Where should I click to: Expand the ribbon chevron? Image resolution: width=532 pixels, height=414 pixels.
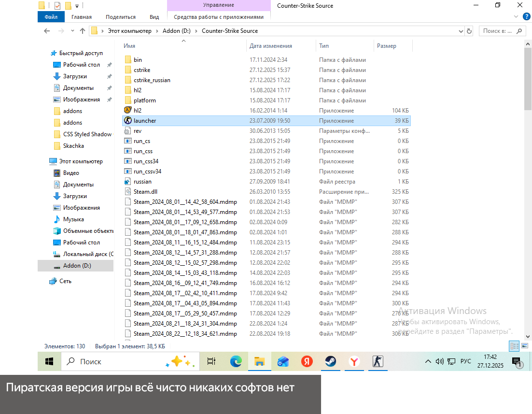tap(516, 16)
